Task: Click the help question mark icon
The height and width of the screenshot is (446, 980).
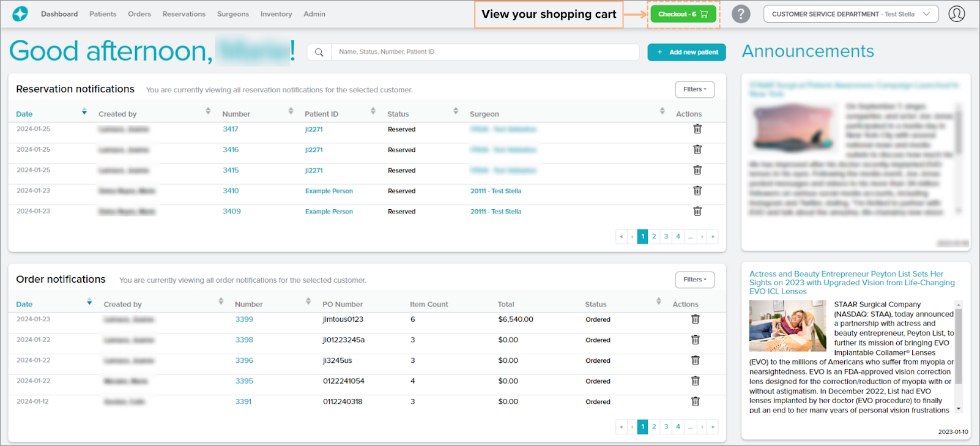Action: point(741,14)
